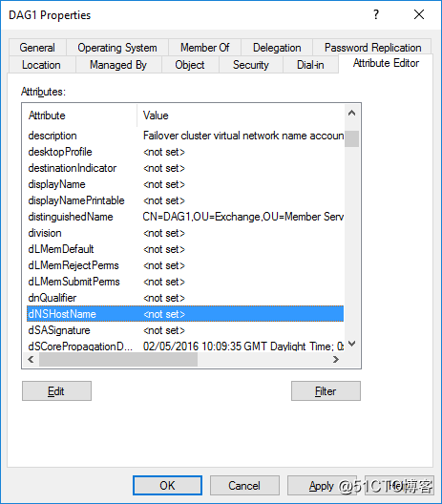Screen dimensions: 442x504
Task: Click the horizontal scroll left arrow
Action: (x=31, y=359)
